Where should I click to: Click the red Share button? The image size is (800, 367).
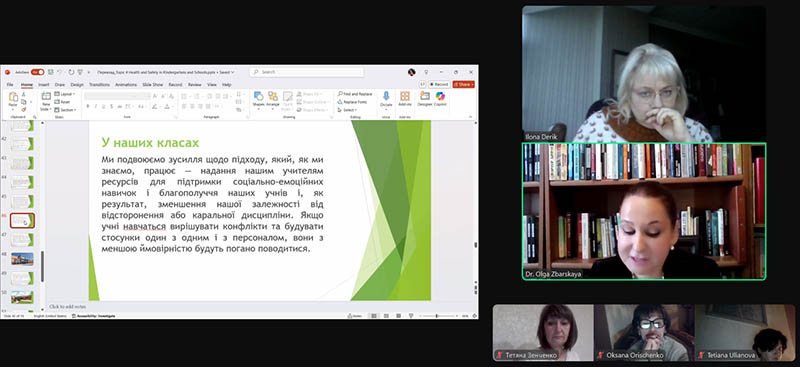click(463, 84)
